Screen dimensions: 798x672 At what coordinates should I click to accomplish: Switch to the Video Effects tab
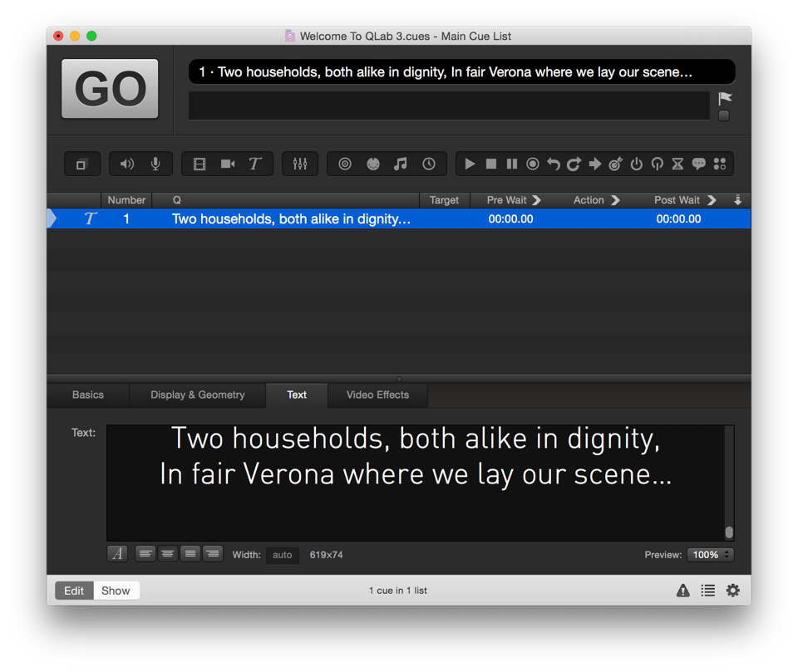pyautogui.click(x=377, y=395)
